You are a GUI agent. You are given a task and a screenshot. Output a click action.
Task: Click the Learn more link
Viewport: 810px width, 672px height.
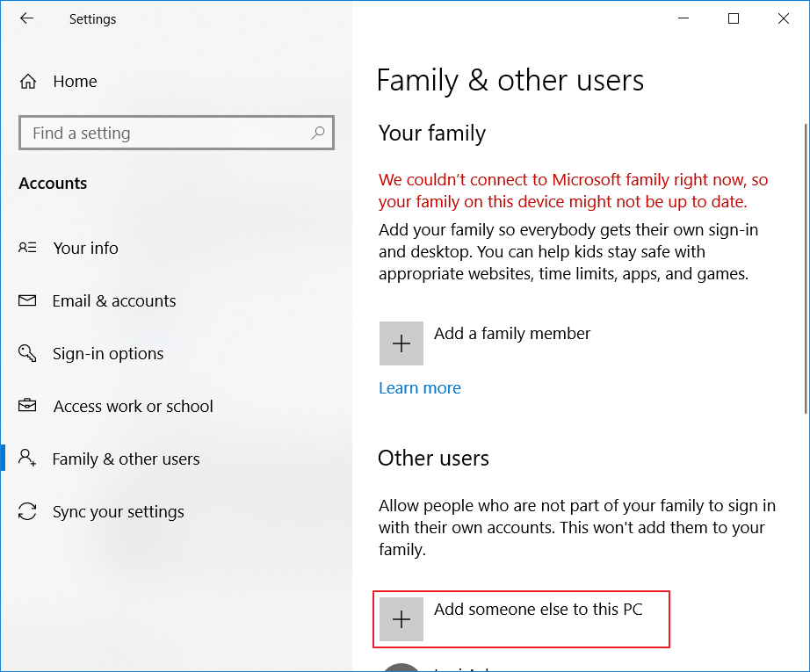coord(419,387)
